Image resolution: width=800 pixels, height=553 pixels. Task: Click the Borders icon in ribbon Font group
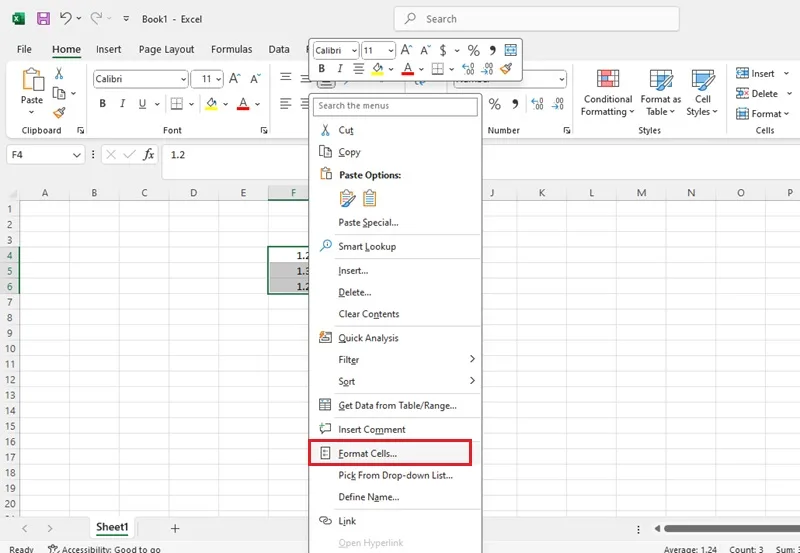click(177, 104)
